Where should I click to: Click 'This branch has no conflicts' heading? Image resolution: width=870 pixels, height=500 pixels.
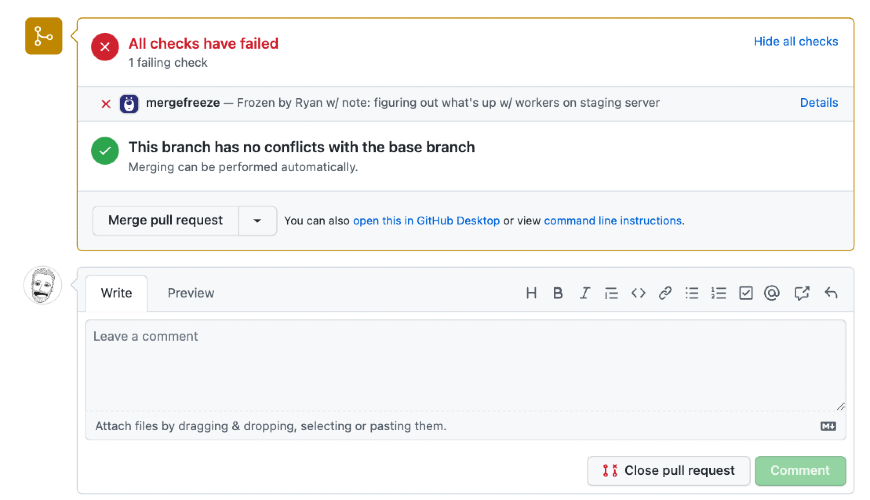pyautogui.click(x=302, y=147)
